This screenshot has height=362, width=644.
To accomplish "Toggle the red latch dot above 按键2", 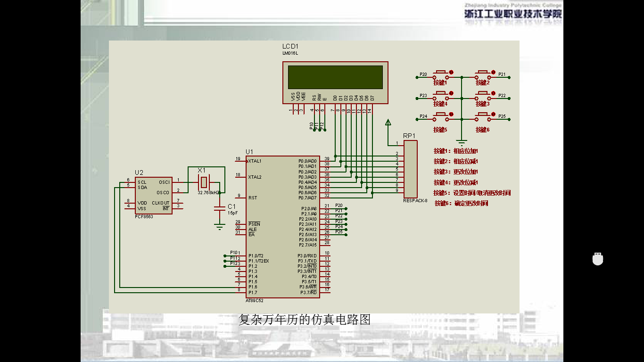I will coord(493,72).
